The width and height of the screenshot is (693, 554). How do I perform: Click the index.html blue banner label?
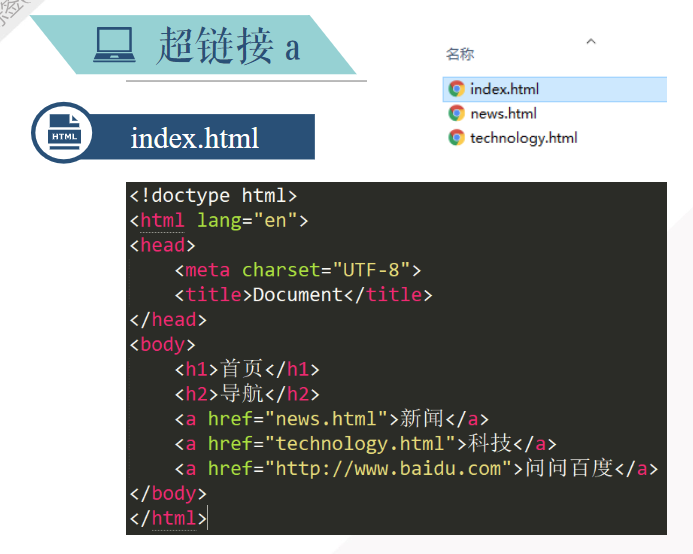pos(195,138)
